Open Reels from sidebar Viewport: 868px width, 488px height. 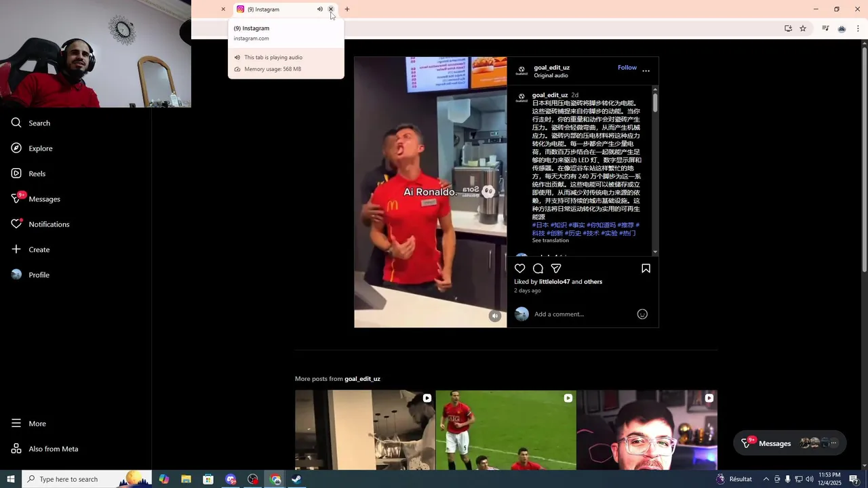pos(28,174)
